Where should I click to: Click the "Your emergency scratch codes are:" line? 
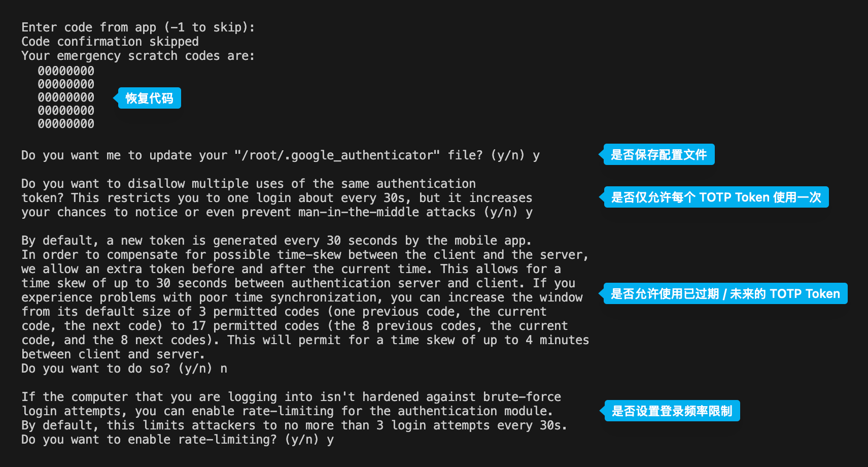coord(138,56)
